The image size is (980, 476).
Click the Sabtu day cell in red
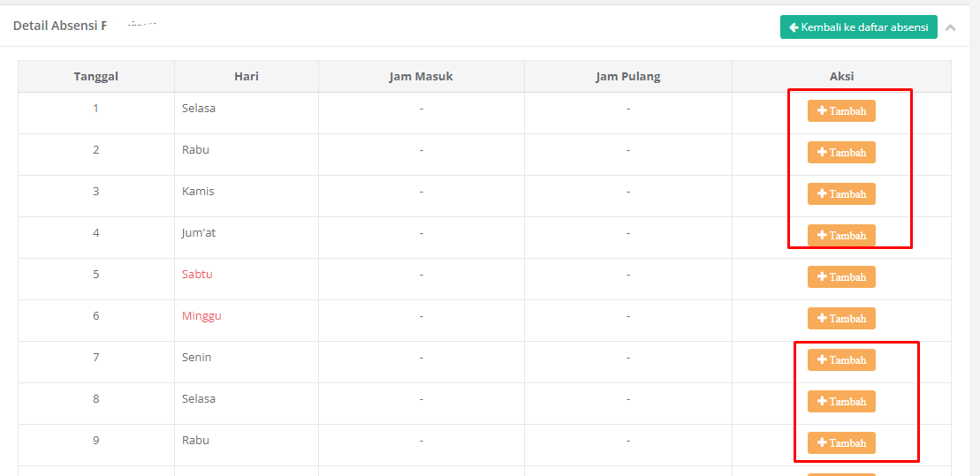tap(197, 275)
